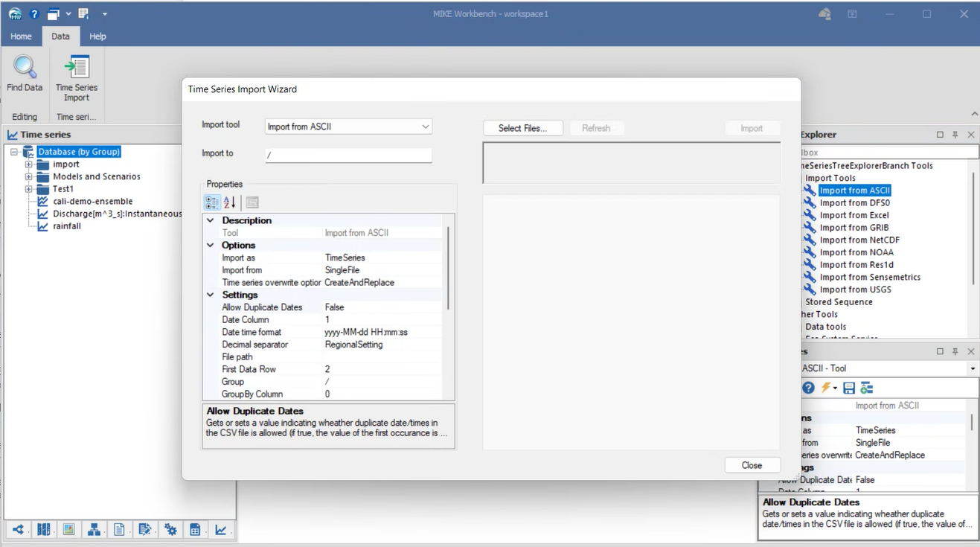
Task: Select Allow Duplicate Dates False value in wizard
Action: pyautogui.click(x=335, y=307)
